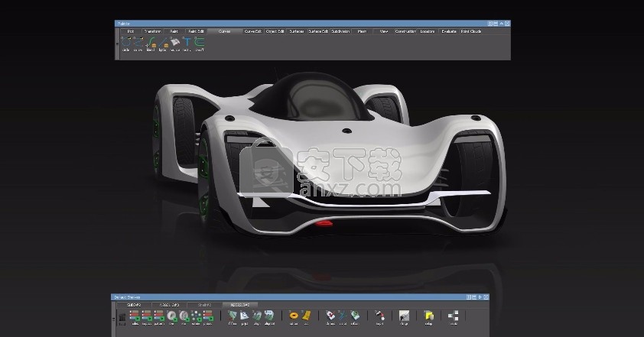This screenshot has width=644, height=337.
Task: Select the shelf tab right of SUBD#2
Action: [x=169, y=305]
